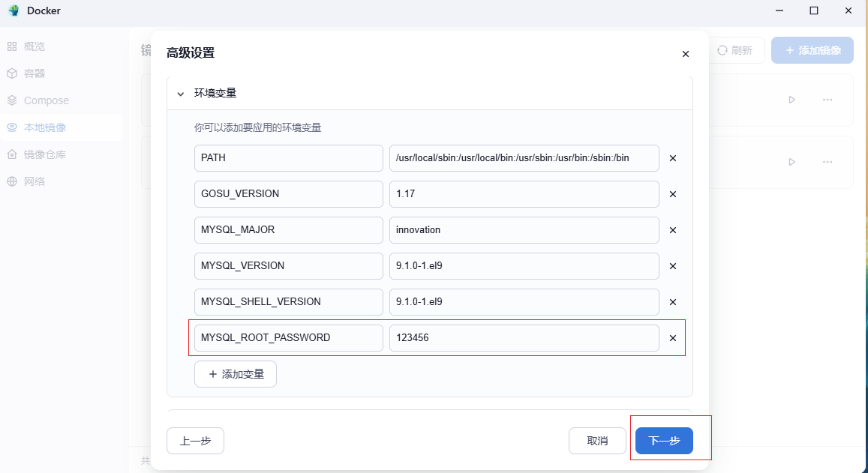Edit the MYSQL_SHELL_VERSION 9.1.0-1.el9 value
Image resolution: width=868 pixels, height=473 pixels.
pyautogui.click(x=524, y=302)
